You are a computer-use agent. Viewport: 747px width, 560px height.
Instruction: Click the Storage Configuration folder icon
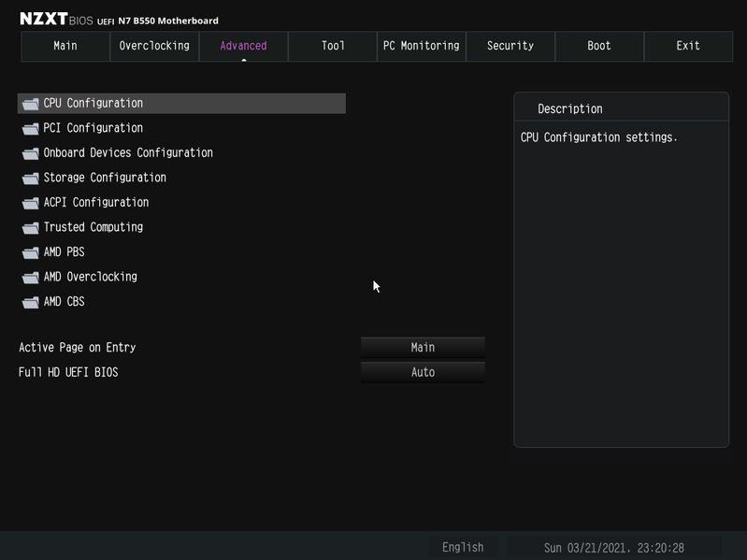tap(30, 178)
